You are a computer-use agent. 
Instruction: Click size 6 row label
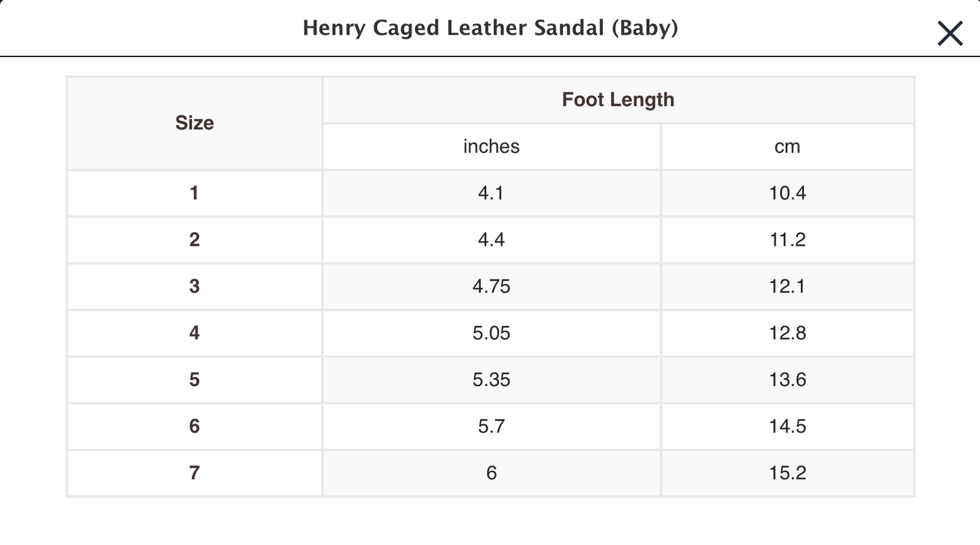195,426
